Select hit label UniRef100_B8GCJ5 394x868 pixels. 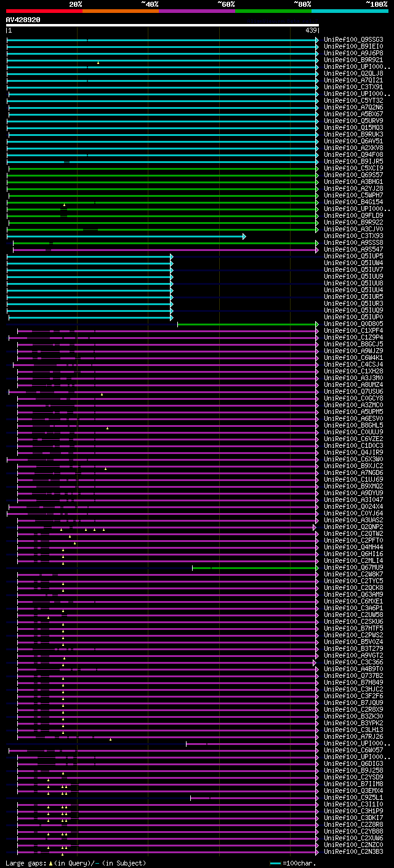click(353, 344)
